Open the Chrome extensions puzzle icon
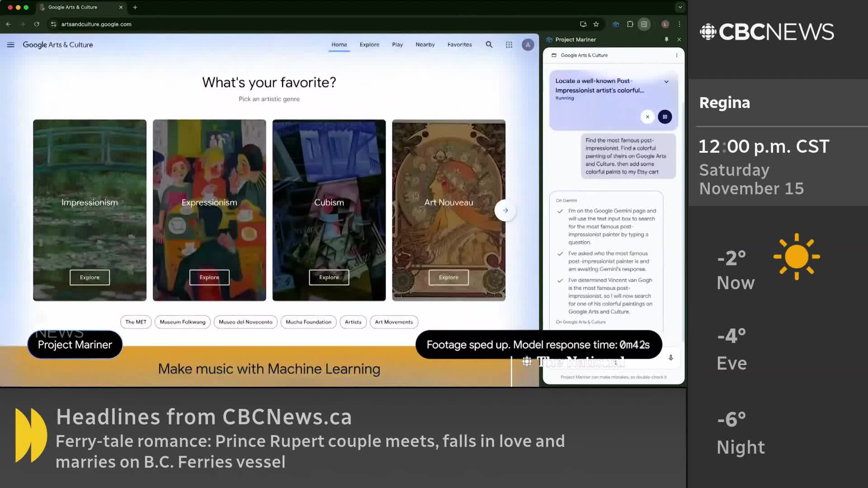This screenshot has height=488, width=868. click(x=629, y=24)
